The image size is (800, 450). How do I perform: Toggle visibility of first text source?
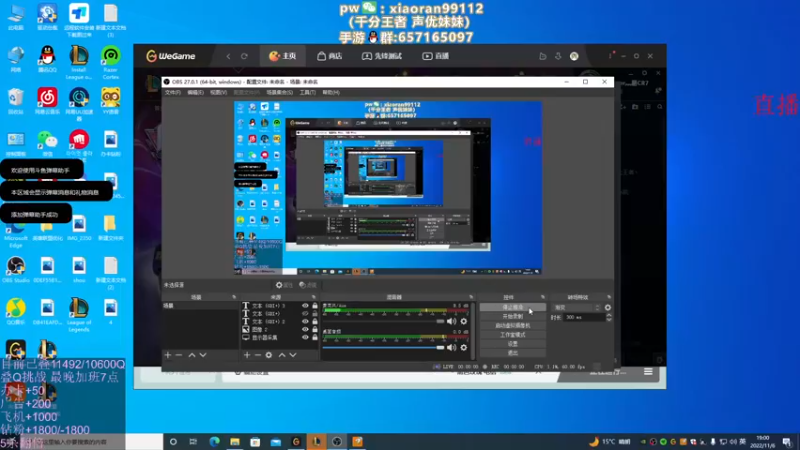click(x=305, y=306)
